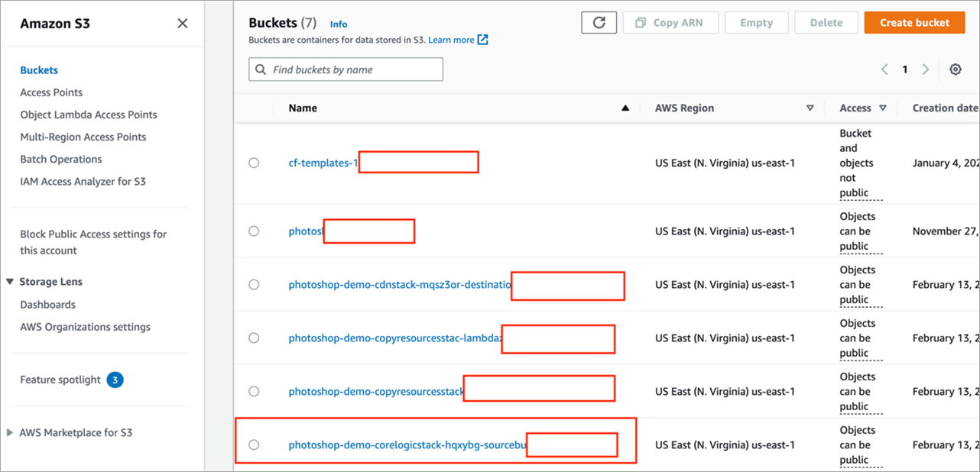This screenshot has width=980, height=472.
Task: Click the refresh buckets icon button
Action: [x=599, y=23]
